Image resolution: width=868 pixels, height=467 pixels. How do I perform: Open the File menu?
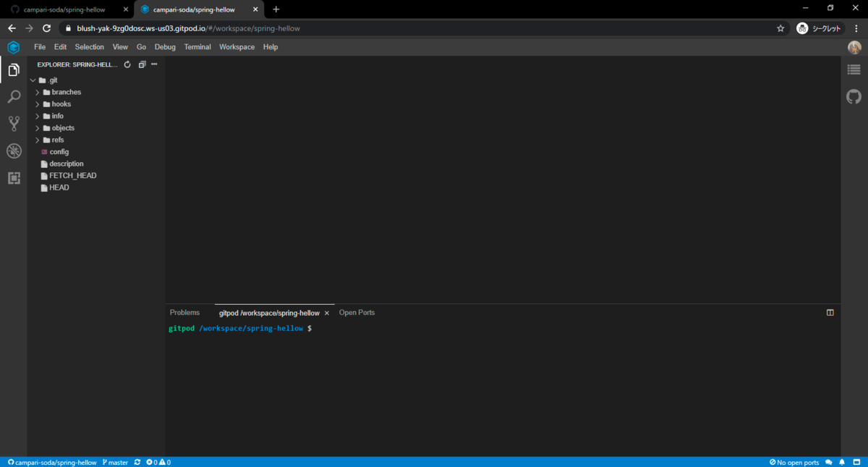pyautogui.click(x=40, y=47)
